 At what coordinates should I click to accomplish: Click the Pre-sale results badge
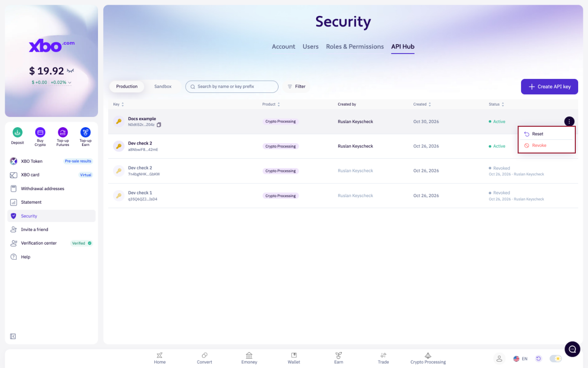point(78,161)
